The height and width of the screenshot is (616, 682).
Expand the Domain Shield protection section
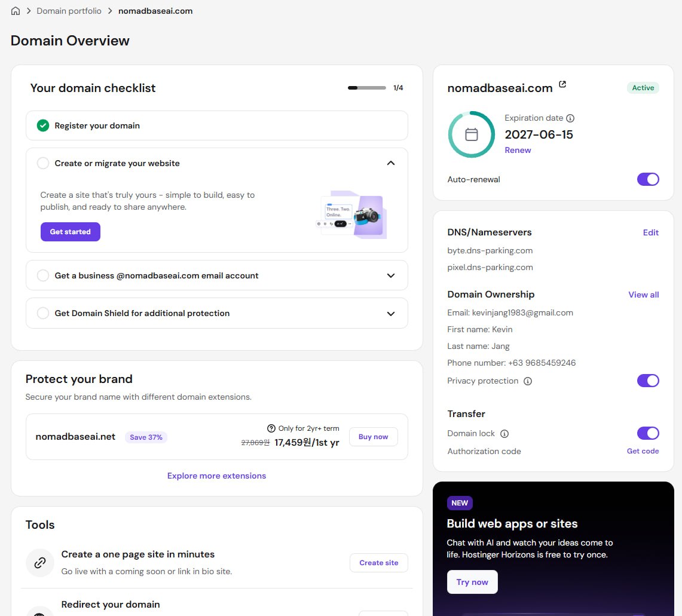[x=390, y=314]
